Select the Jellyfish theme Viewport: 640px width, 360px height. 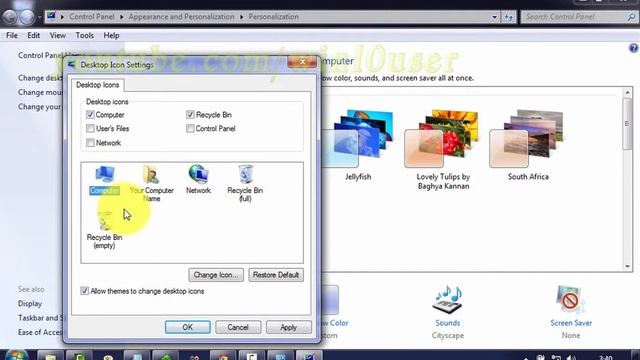click(x=358, y=145)
